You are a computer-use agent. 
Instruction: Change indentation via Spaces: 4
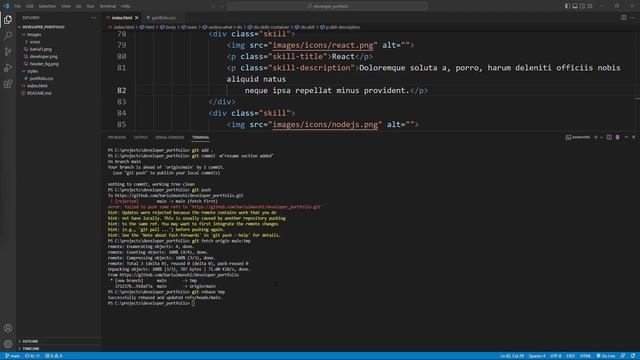(537, 356)
